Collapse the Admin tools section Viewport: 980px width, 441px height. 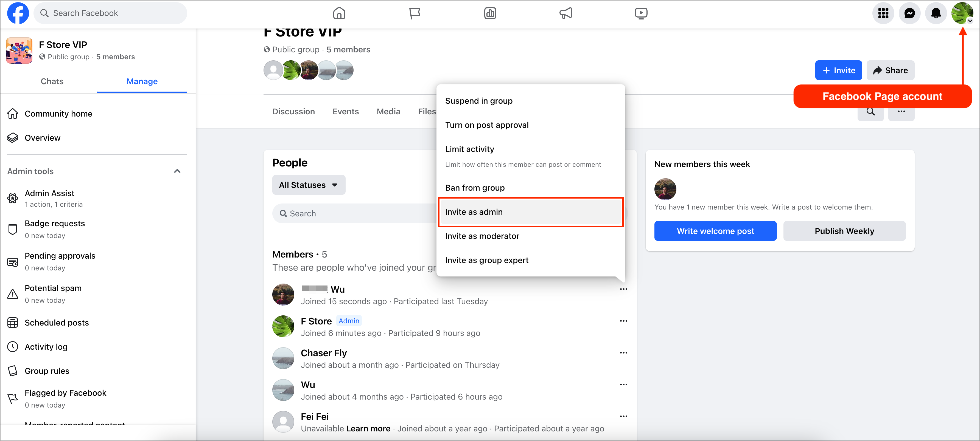point(177,171)
